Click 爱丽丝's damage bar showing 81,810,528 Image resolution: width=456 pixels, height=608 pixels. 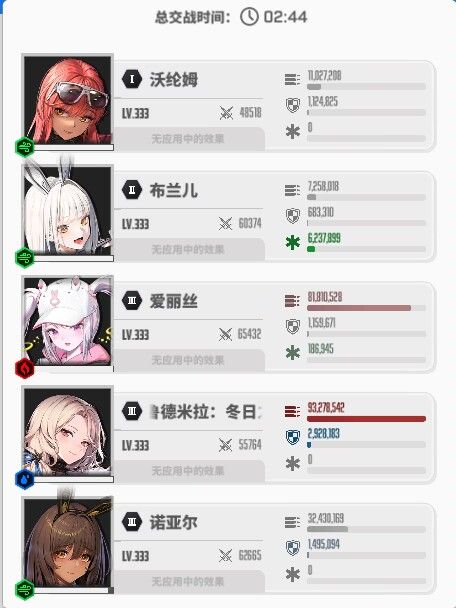click(366, 308)
